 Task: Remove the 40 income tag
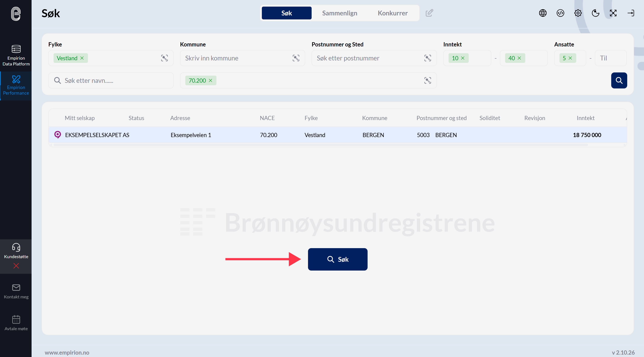pos(519,58)
